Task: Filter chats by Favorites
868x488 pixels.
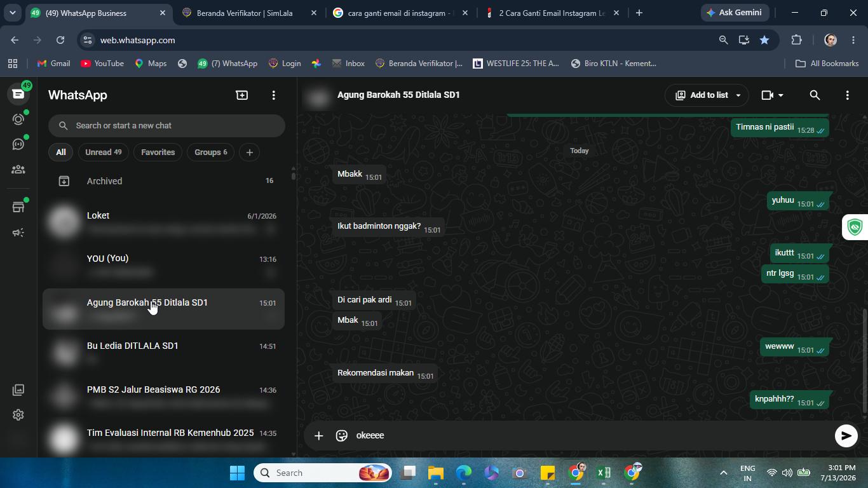Action: coord(158,152)
